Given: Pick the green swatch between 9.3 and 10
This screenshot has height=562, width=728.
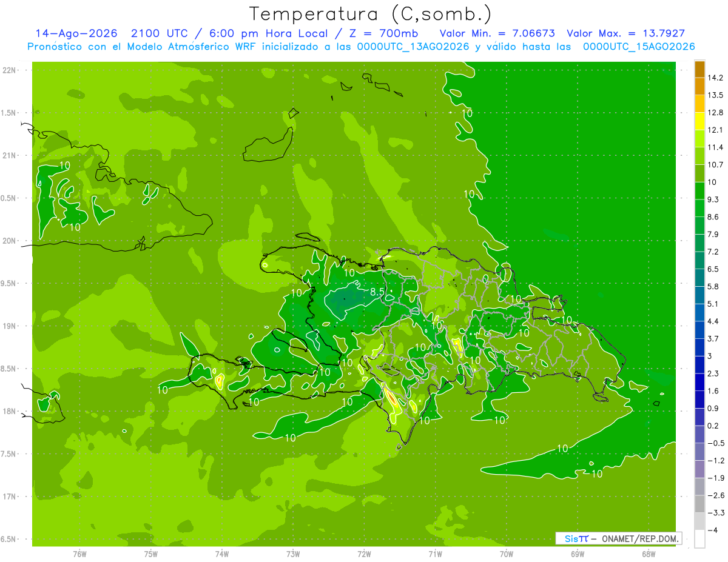Looking at the screenshot, I should pyautogui.click(x=699, y=190).
